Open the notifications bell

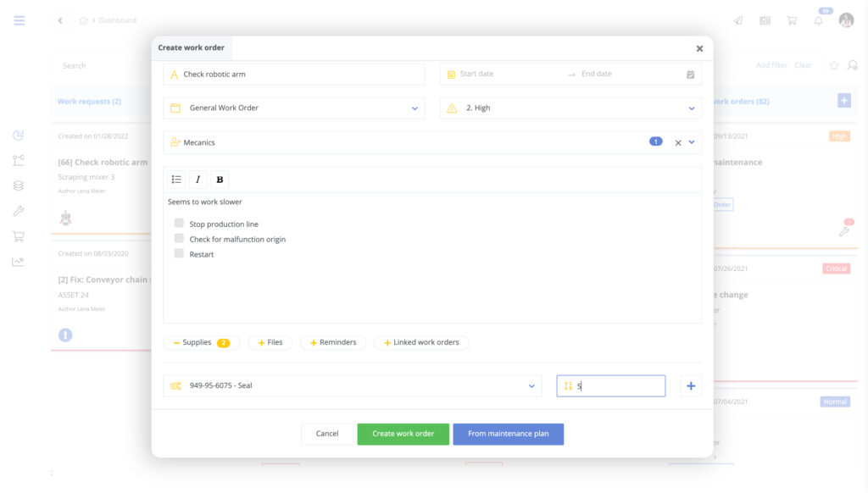coord(818,20)
